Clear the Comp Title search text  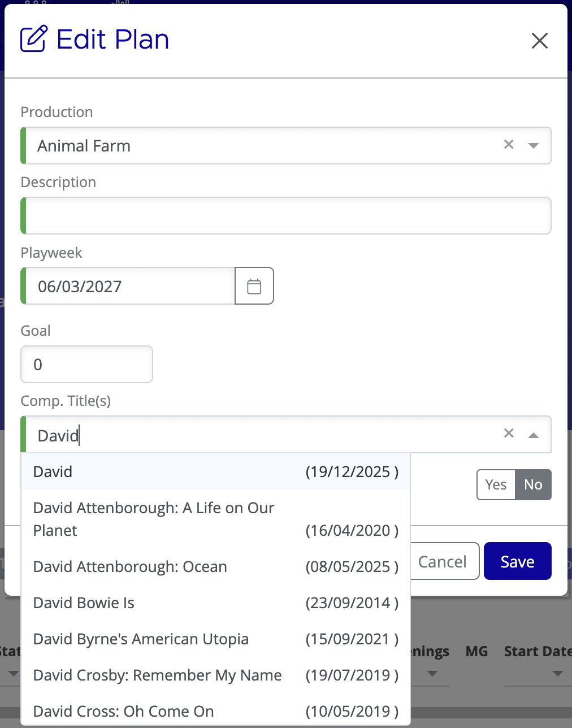[508, 433]
